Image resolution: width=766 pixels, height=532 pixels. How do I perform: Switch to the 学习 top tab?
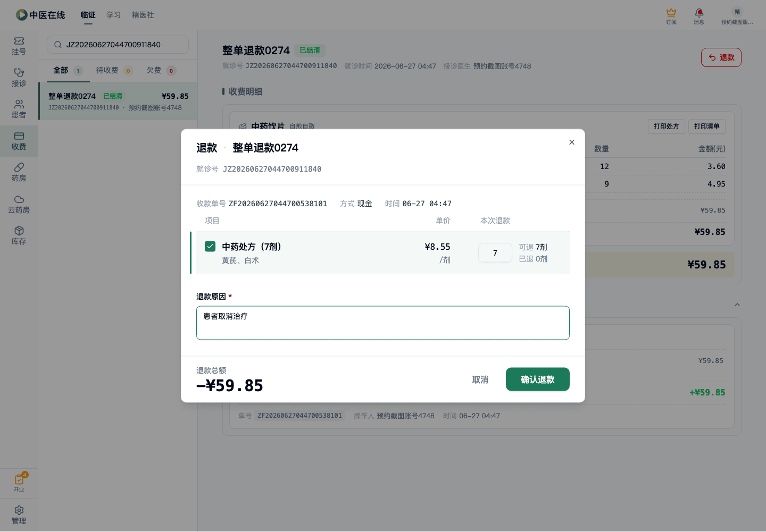pos(113,15)
